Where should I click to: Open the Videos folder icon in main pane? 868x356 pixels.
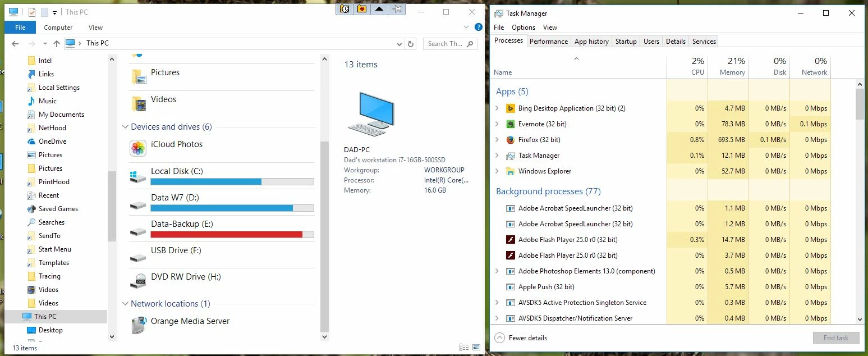139,103
